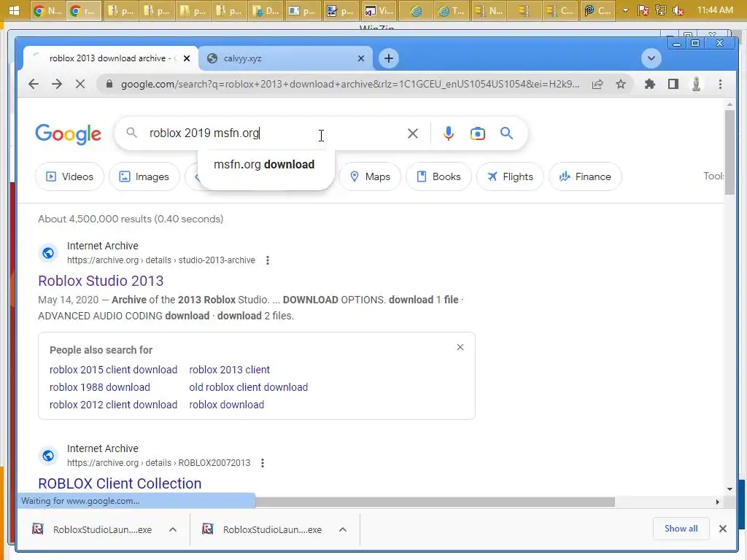Click the scroll right arrow of horizontal scrollbar
Viewport: 747px width, 560px height.
click(718, 502)
